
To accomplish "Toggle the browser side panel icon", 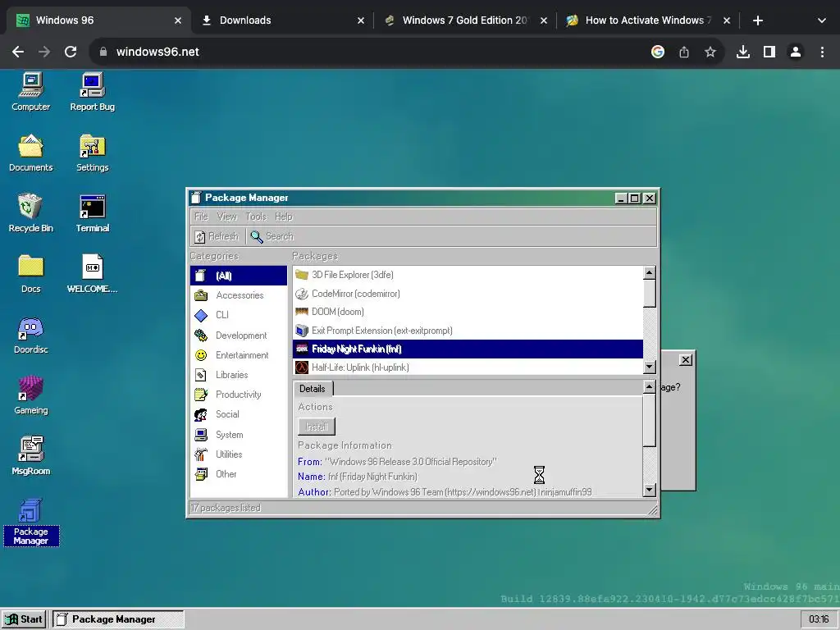I will pyautogui.click(x=769, y=52).
